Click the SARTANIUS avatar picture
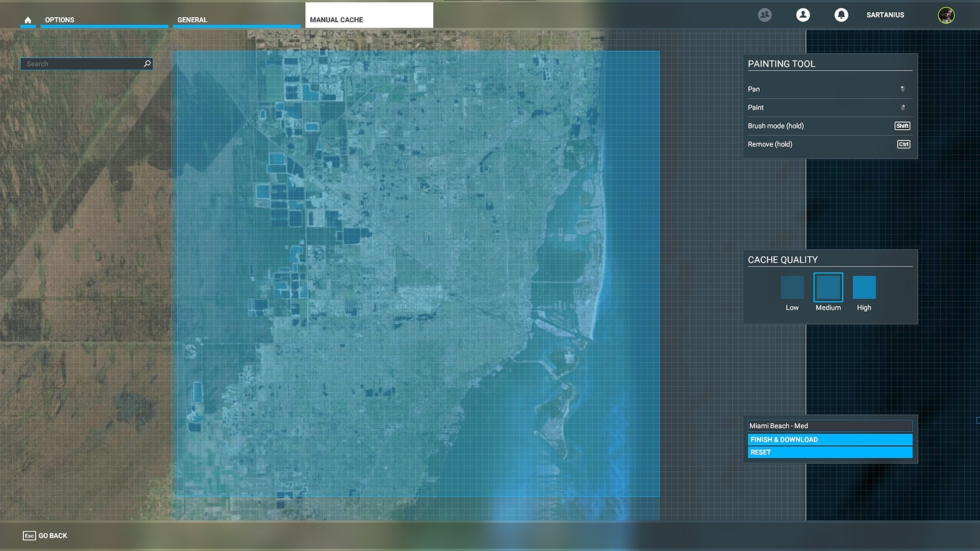 pos(946,15)
